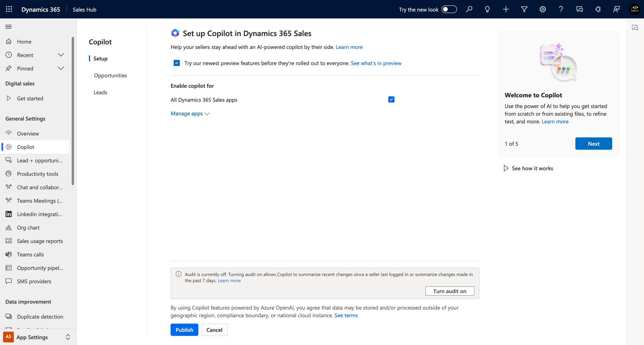This screenshot has width=644, height=345.
Task: Expand the Recent section chevron
Action: (61, 55)
